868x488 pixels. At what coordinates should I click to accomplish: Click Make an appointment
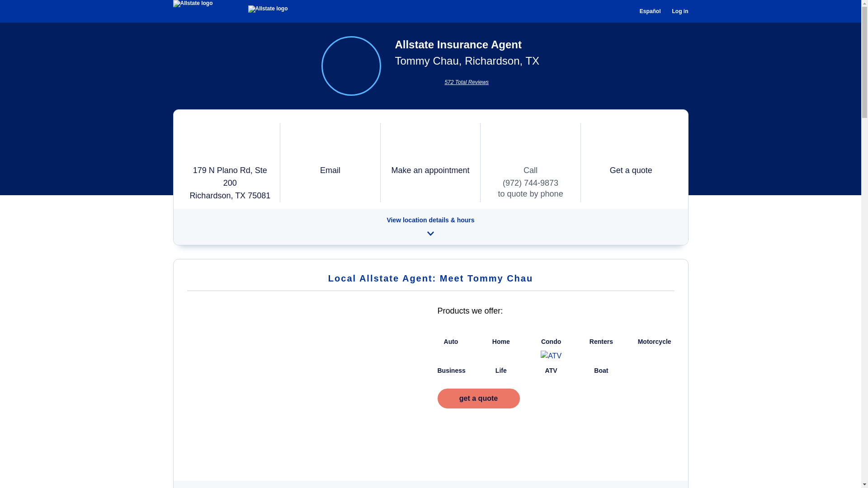coord(430,170)
